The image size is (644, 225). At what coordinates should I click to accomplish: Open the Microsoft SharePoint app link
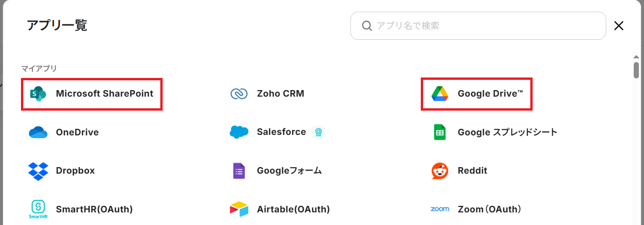pos(104,94)
